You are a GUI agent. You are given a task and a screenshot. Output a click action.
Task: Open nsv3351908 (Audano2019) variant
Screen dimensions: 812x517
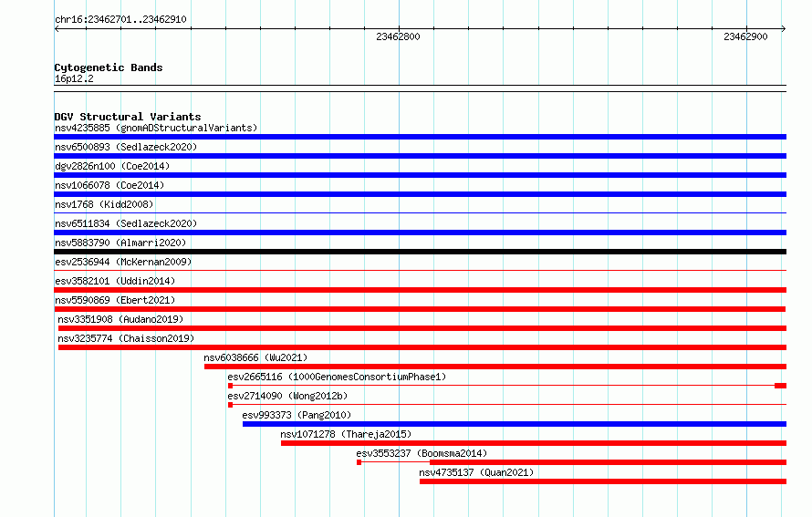[120, 319]
